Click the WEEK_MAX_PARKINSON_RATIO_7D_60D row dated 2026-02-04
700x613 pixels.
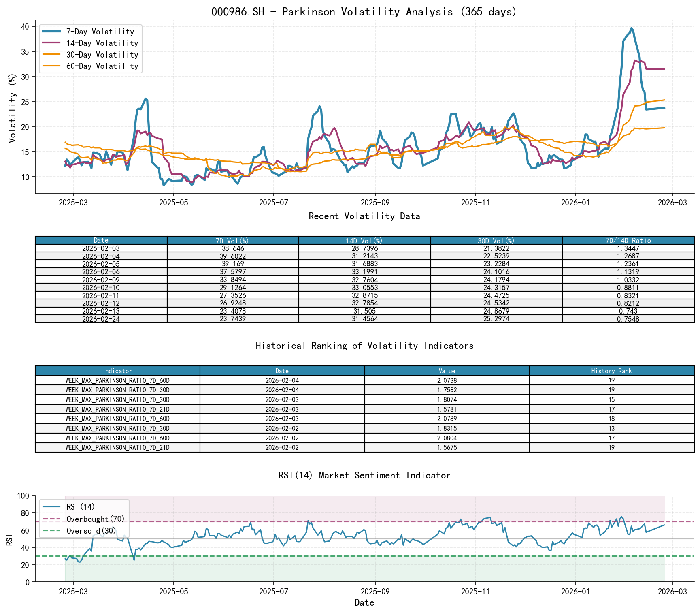117,380
